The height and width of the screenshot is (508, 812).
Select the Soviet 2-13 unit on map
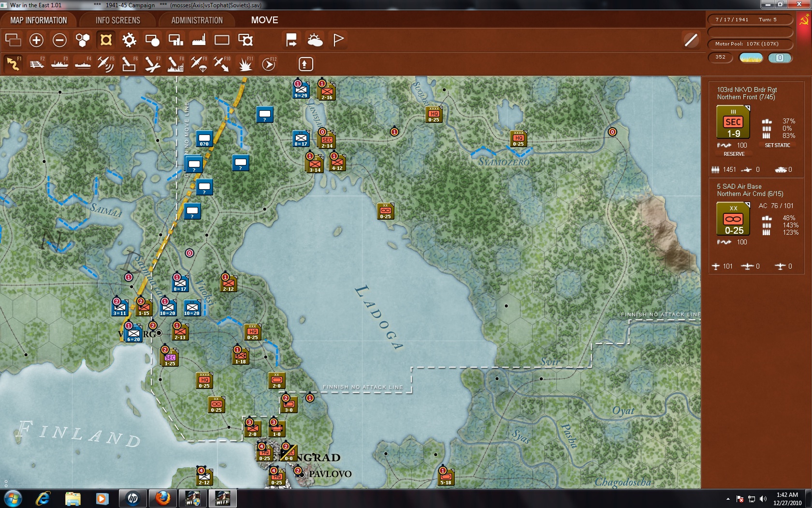[x=180, y=331]
